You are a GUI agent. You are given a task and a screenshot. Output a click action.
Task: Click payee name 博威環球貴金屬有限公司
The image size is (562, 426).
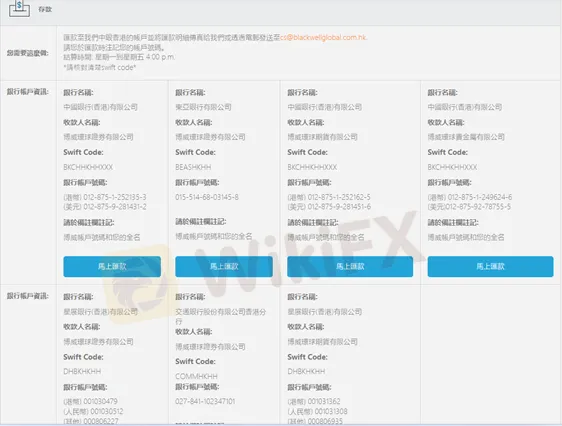(466, 137)
